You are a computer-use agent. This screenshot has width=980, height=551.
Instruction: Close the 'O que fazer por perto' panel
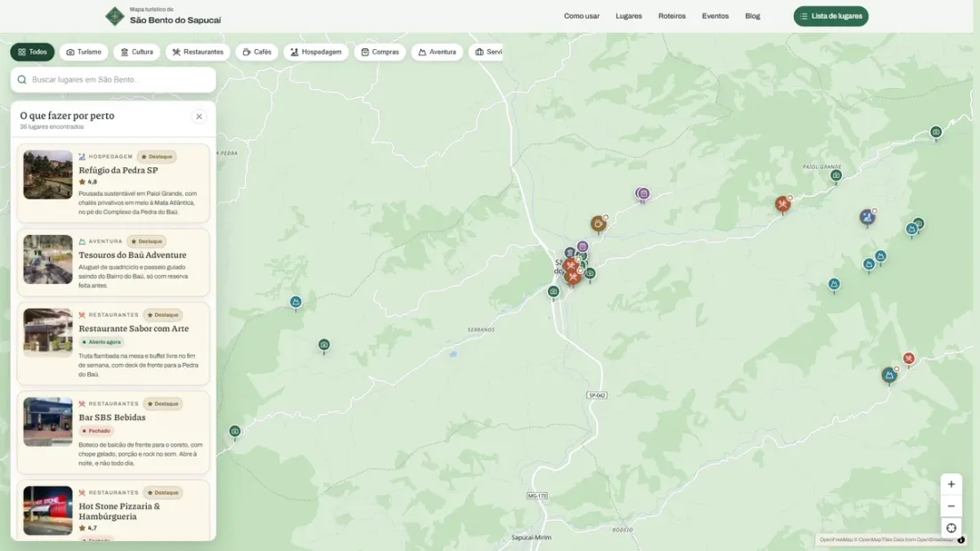click(x=199, y=117)
